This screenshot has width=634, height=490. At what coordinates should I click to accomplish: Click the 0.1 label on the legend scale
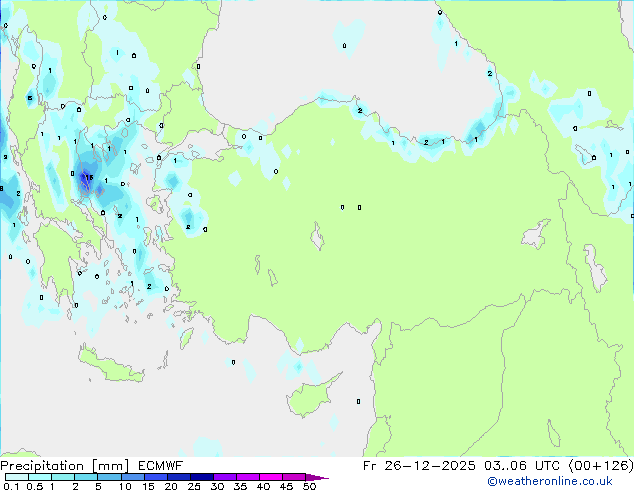10,487
